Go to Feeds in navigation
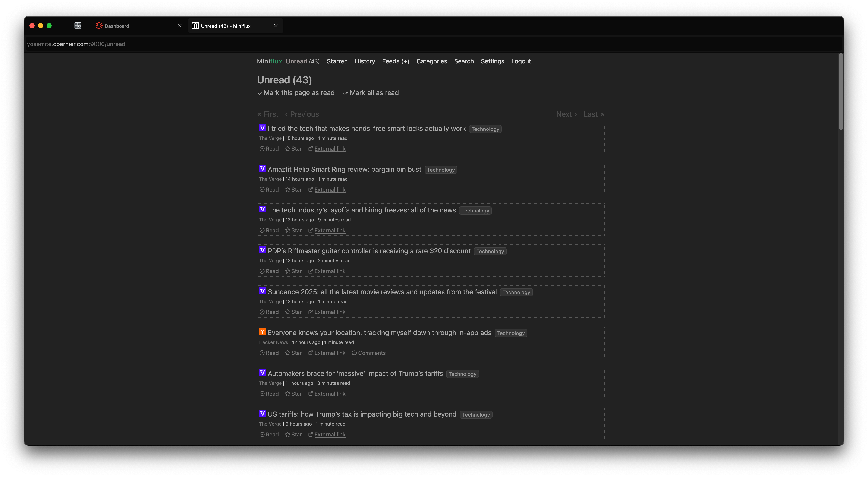 tap(390, 61)
